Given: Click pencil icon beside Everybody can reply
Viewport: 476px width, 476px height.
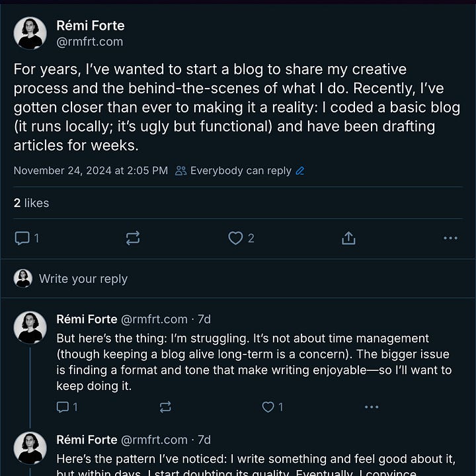Looking at the screenshot, I should pos(300,171).
